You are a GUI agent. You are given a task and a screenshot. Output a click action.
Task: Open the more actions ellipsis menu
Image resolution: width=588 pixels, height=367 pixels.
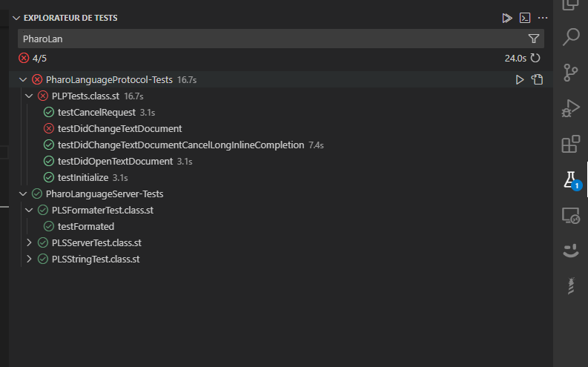543,18
